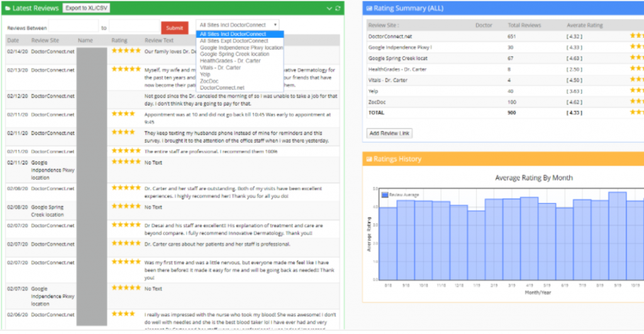
Task: Click the 02/12/20 canceled appointment review text
Action: [241, 100]
